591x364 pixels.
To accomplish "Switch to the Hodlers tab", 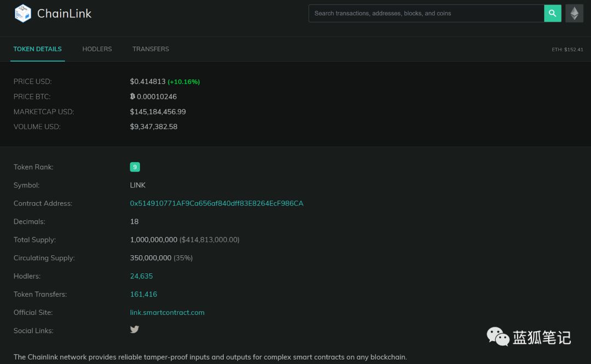I will click(97, 49).
